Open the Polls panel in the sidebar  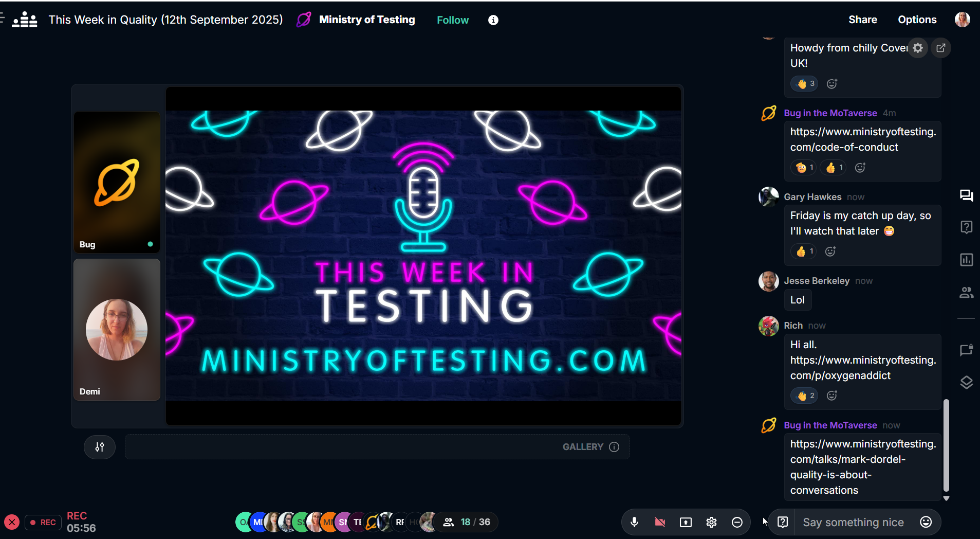pos(966,260)
